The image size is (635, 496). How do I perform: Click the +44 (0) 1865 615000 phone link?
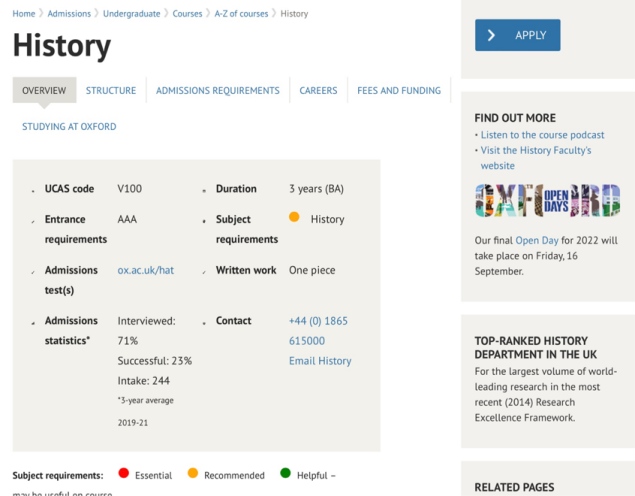(318, 331)
